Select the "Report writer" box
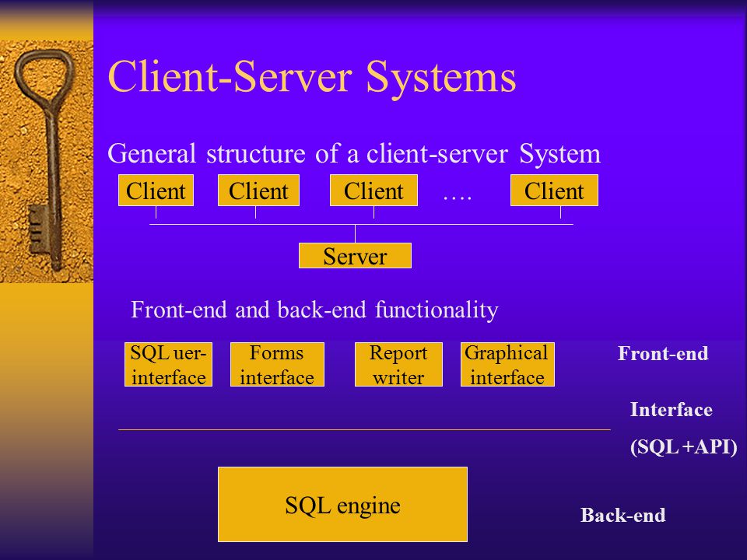This screenshot has width=747, height=560. click(x=398, y=364)
